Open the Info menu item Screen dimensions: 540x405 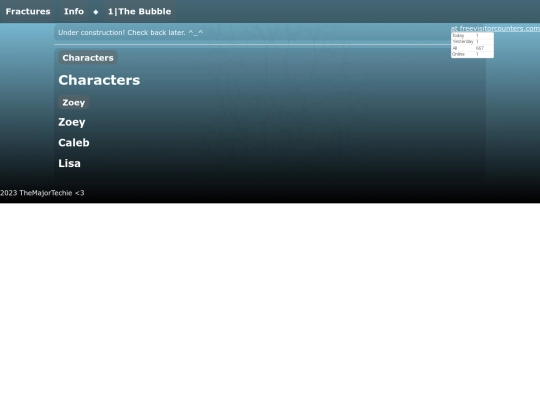tap(74, 11)
